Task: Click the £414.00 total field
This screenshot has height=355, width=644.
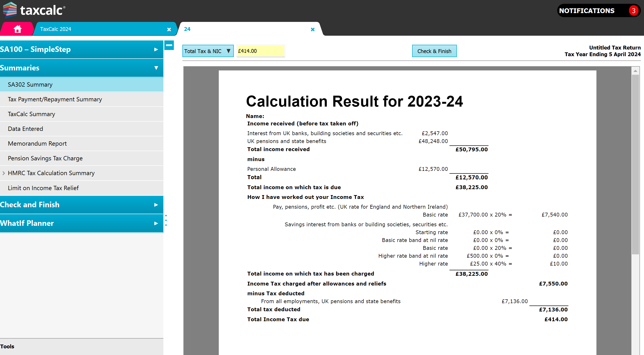Action: [260, 51]
